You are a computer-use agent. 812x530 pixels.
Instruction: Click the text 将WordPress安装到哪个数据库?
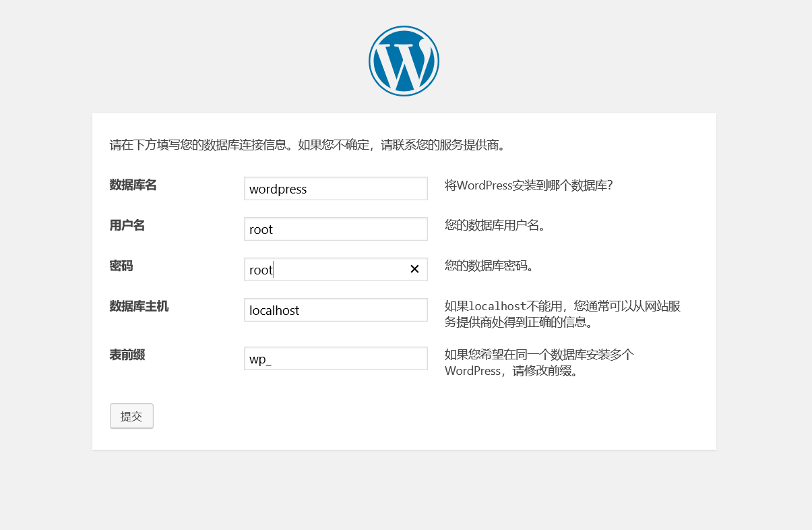point(528,185)
